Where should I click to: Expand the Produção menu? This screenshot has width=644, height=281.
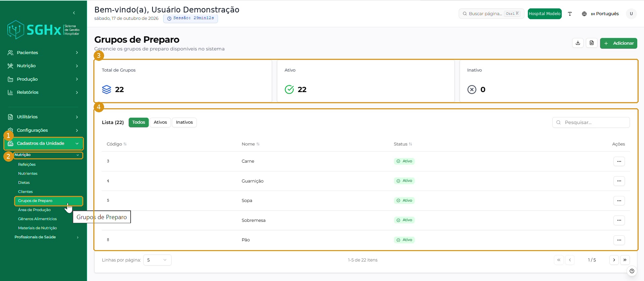pyautogui.click(x=43, y=79)
